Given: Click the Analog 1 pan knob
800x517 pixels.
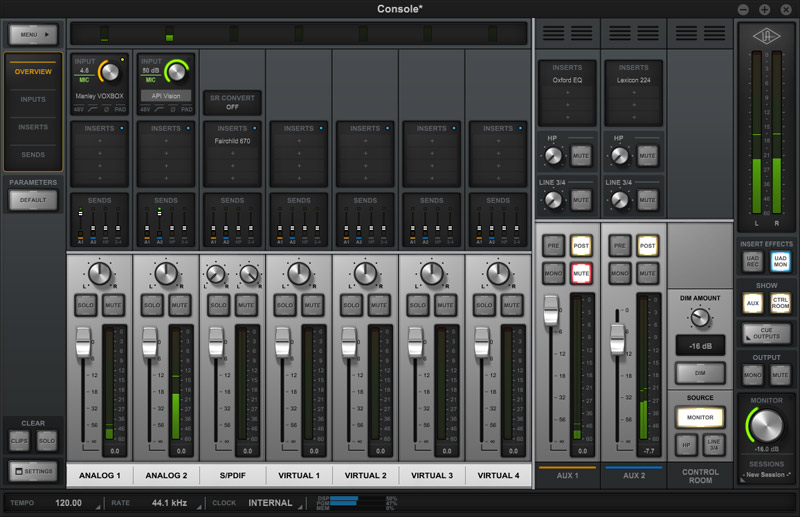Looking at the screenshot, I should point(99,274).
